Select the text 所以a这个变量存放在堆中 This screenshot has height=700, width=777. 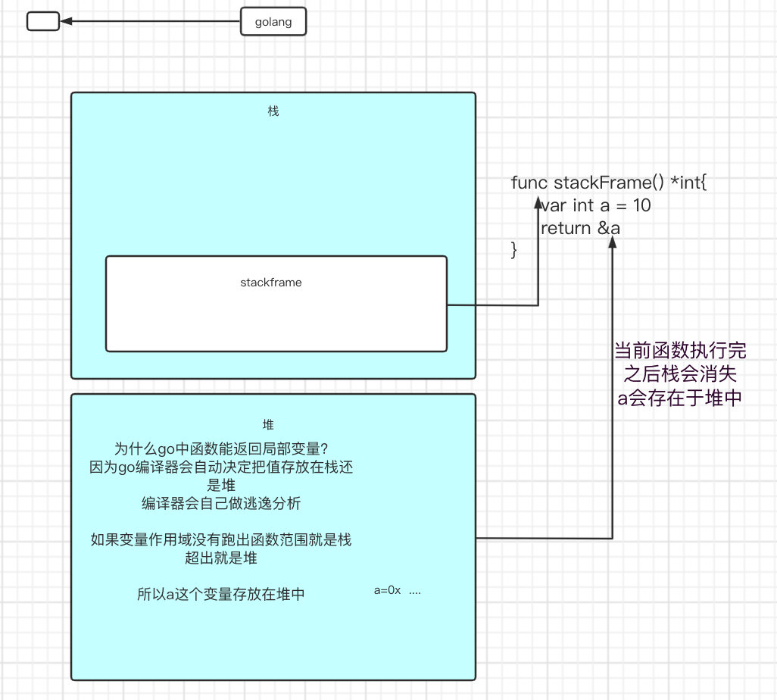[221, 595]
